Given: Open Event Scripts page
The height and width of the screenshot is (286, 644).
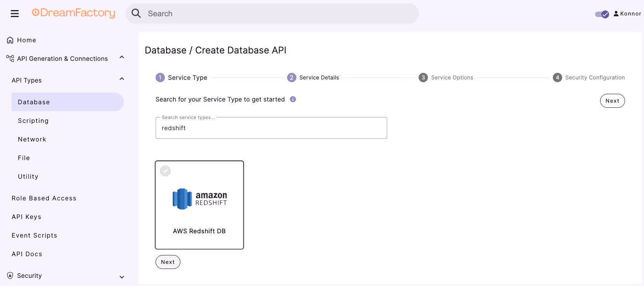Looking at the screenshot, I should pyautogui.click(x=35, y=235).
